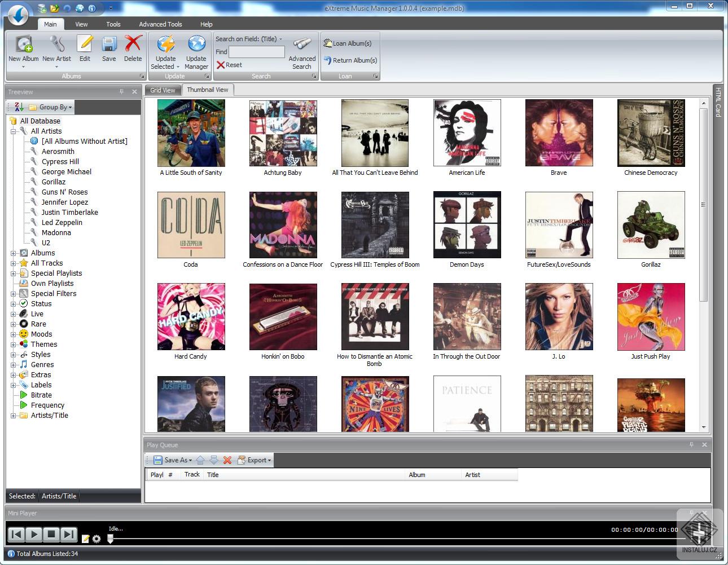
Task: Open the Advanced Tools ribbon tab
Action: 160,24
